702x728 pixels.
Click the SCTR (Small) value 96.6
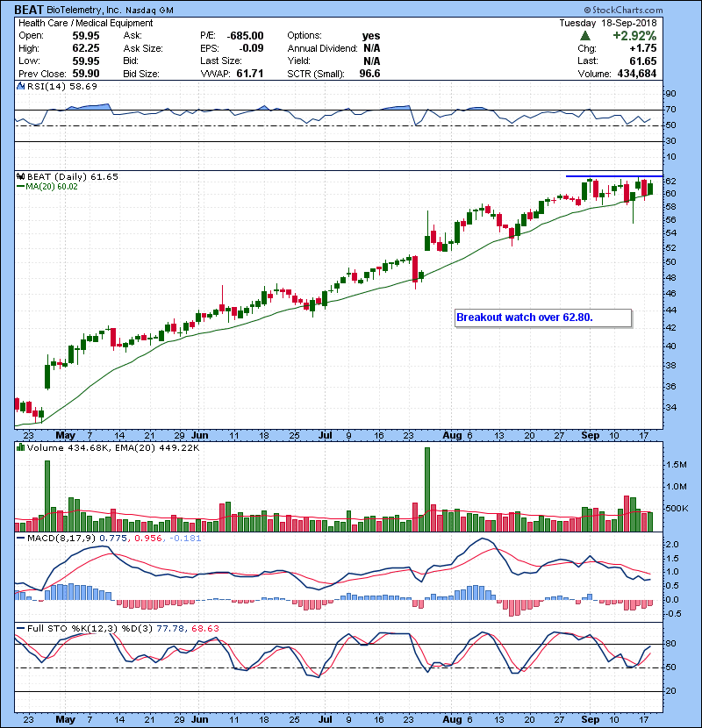[369, 74]
